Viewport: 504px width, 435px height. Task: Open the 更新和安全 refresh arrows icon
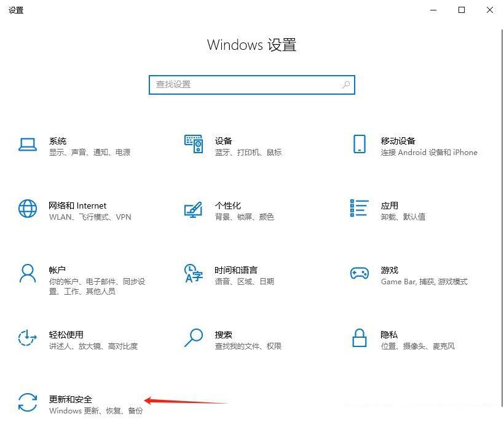28,402
